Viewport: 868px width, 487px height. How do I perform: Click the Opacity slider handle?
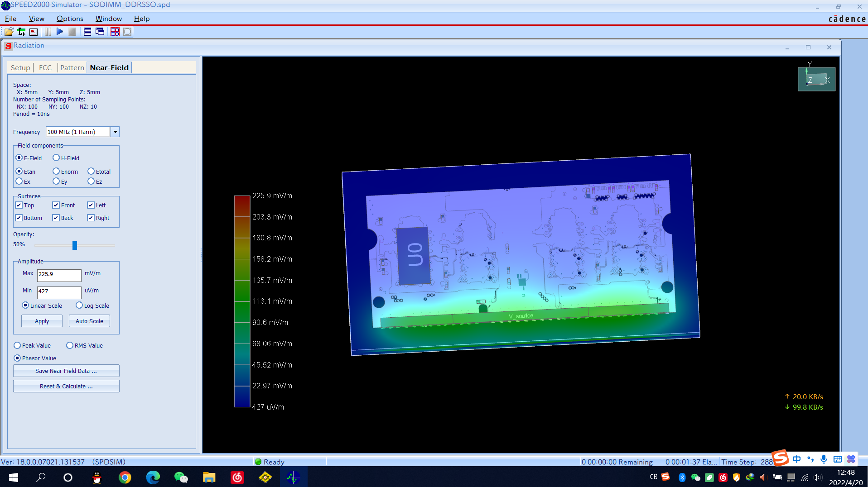pyautogui.click(x=75, y=245)
